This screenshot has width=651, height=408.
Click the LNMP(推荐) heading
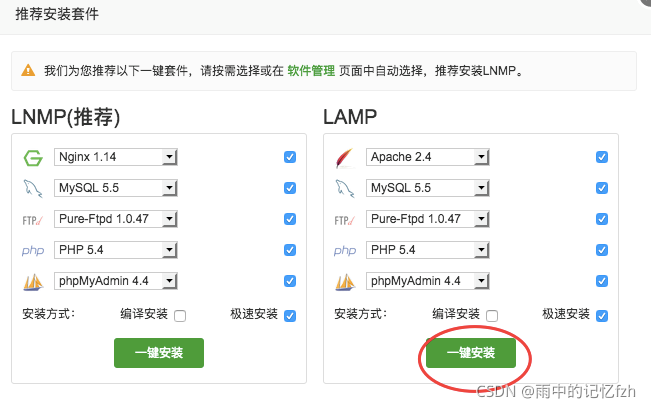(66, 117)
